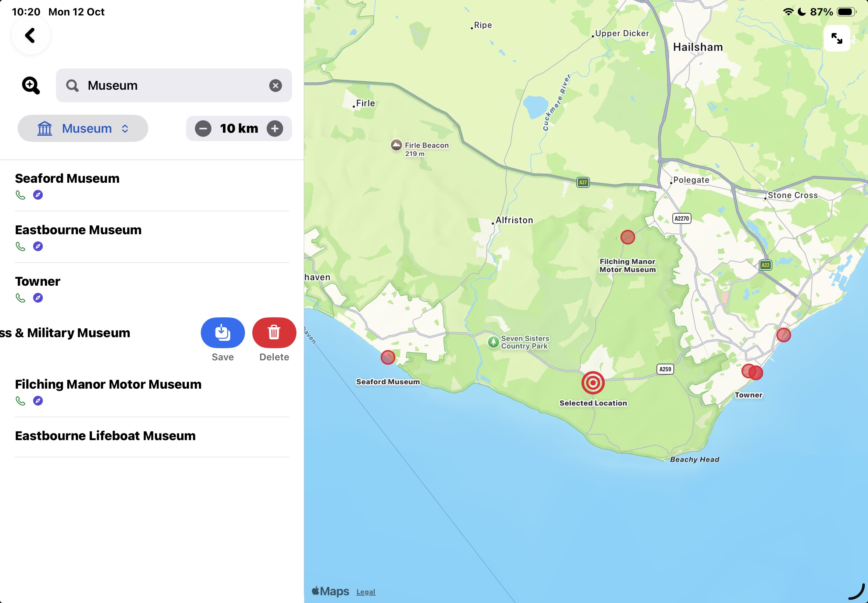Image resolution: width=868 pixels, height=603 pixels.
Task: Open Eastbourne Museum compass navigation icon
Action: click(x=38, y=246)
